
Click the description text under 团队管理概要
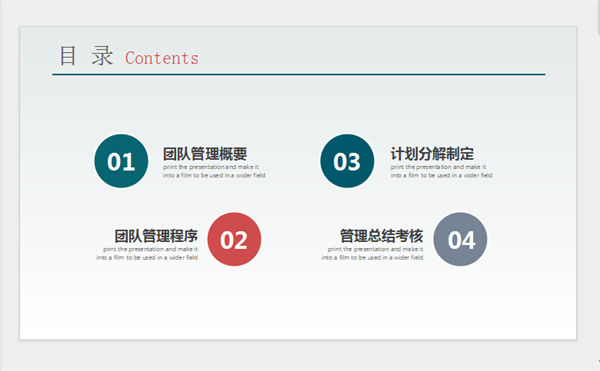pos(214,171)
